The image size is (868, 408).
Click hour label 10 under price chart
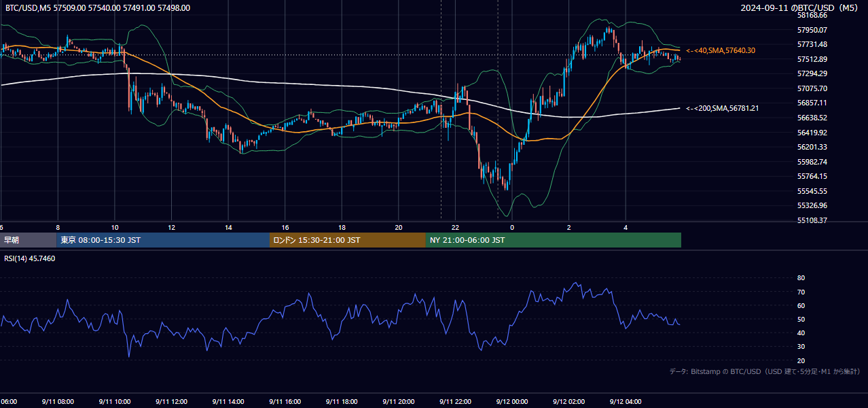point(115,228)
